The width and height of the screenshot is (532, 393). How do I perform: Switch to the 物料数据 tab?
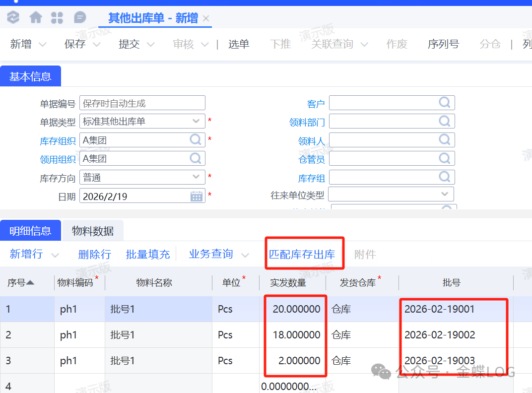93,231
